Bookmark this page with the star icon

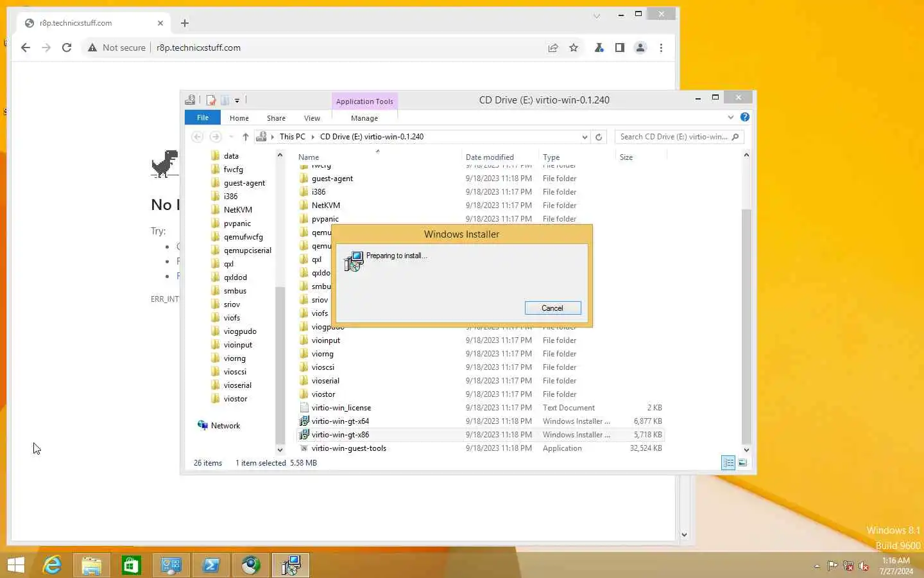tap(574, 48)
